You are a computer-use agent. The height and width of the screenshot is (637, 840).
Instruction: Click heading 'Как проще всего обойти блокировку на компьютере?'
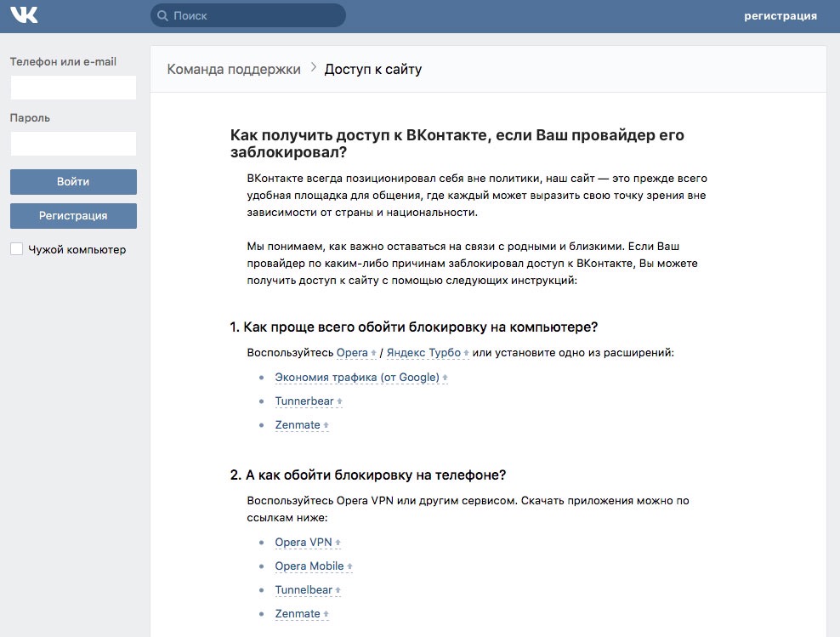click(x=413, y=327)
